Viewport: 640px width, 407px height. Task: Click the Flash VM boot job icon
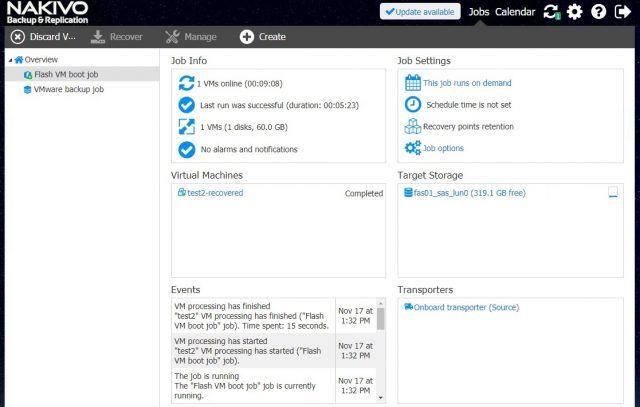pyautogui.click(x=28, y=75)
